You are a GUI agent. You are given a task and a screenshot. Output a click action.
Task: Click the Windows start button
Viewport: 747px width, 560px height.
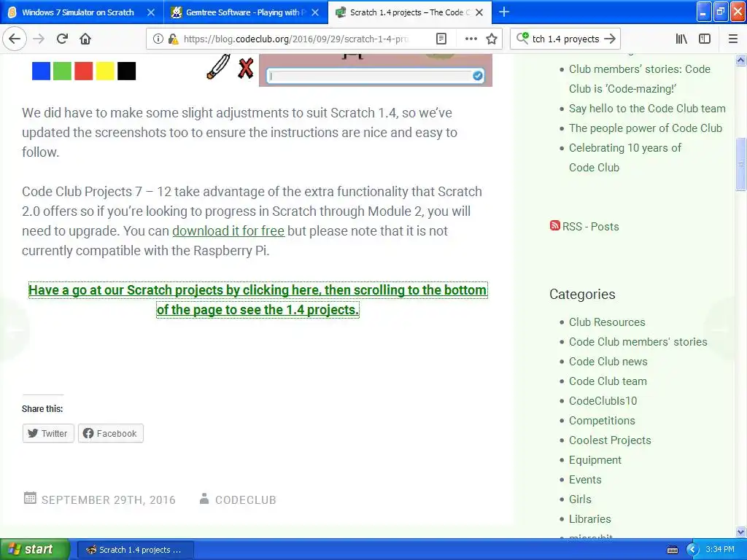pyautogui.click(x=34, y=550)
